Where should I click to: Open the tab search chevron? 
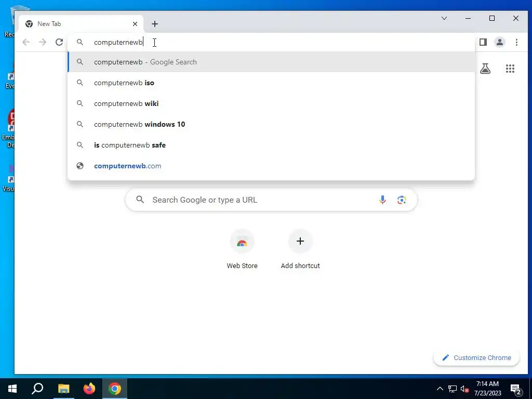tap(444, 18)
